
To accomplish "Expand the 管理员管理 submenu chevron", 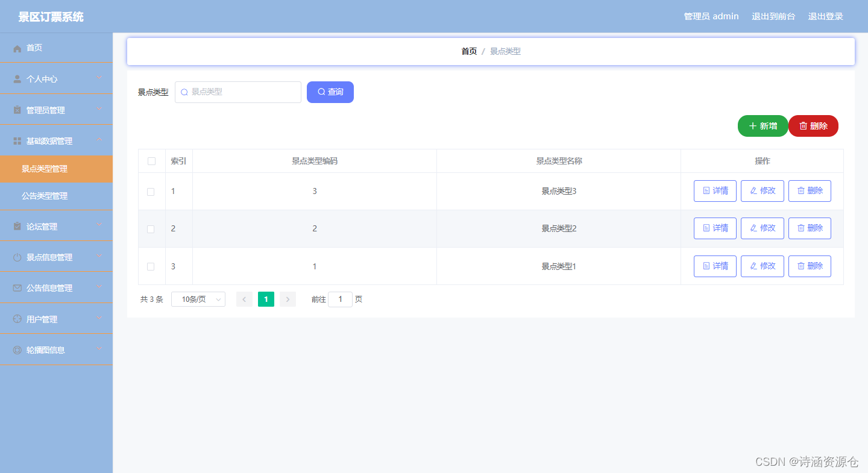I will (x=99, y=109).
